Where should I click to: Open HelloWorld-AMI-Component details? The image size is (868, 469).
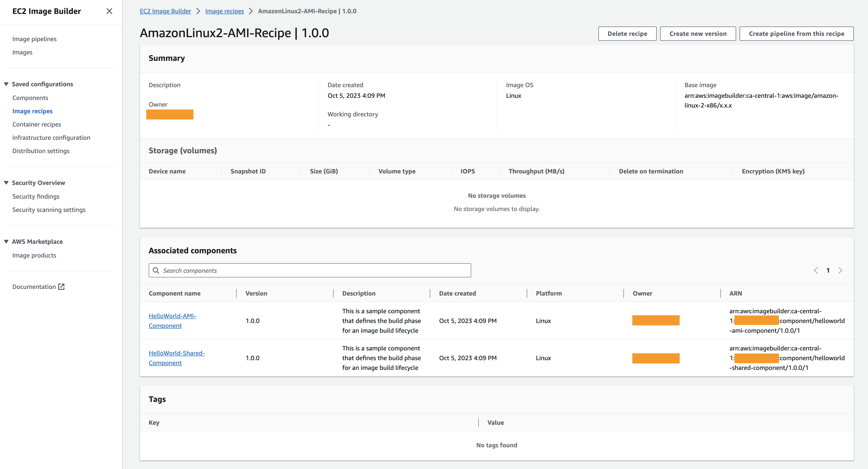click(173, 320)
